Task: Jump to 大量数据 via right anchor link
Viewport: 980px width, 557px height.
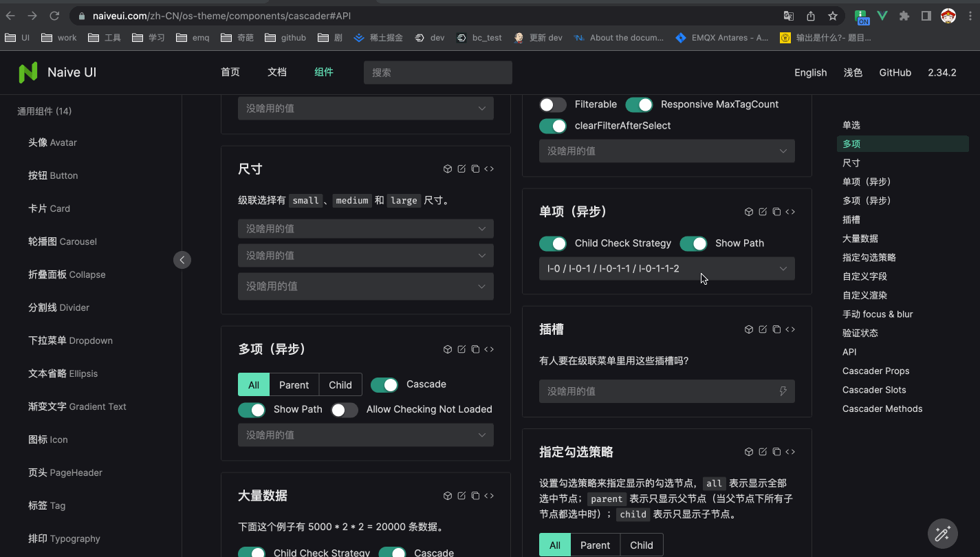Action: click(x=860, y=238)
